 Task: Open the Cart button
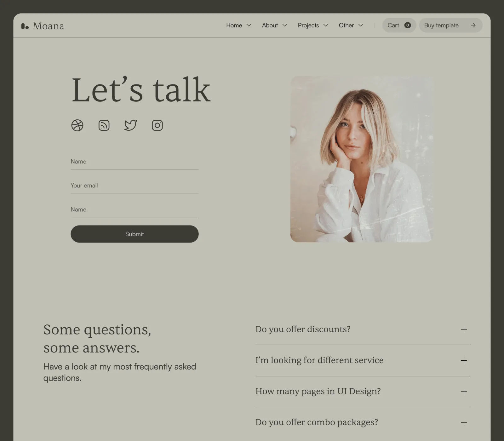[399, 25]
